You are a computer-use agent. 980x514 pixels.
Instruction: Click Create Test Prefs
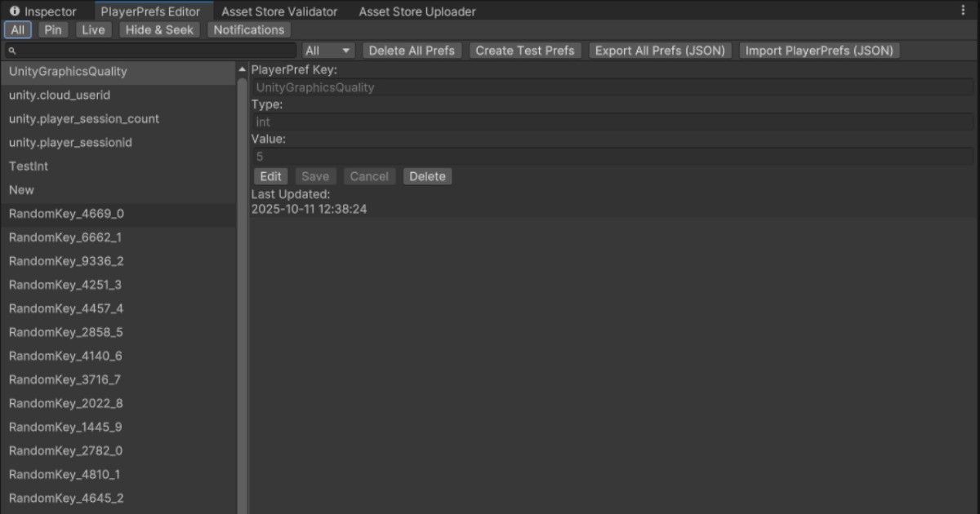[525, 50]
